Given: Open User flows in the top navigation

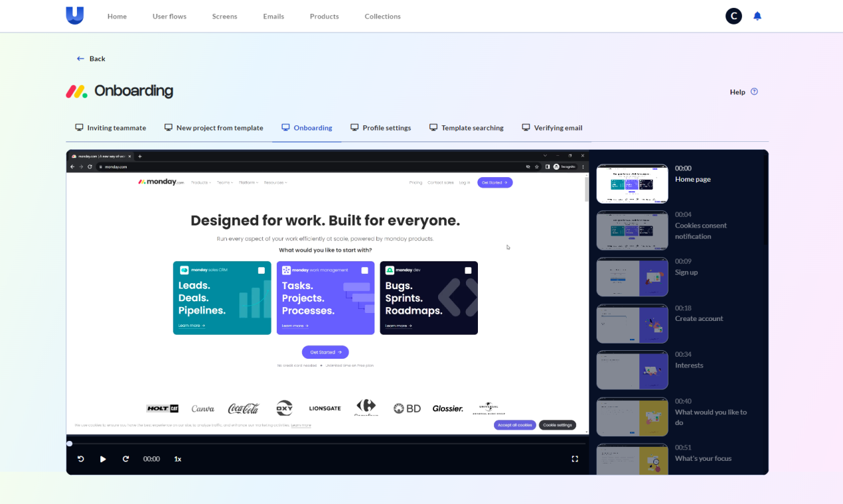Looking at the screenshot, I should coord(169,17).
